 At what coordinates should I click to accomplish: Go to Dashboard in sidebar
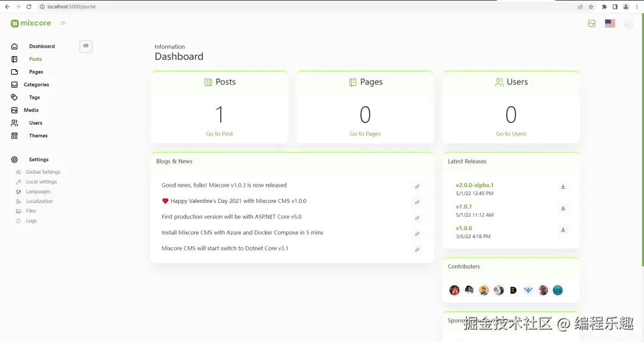click(42, 47)
